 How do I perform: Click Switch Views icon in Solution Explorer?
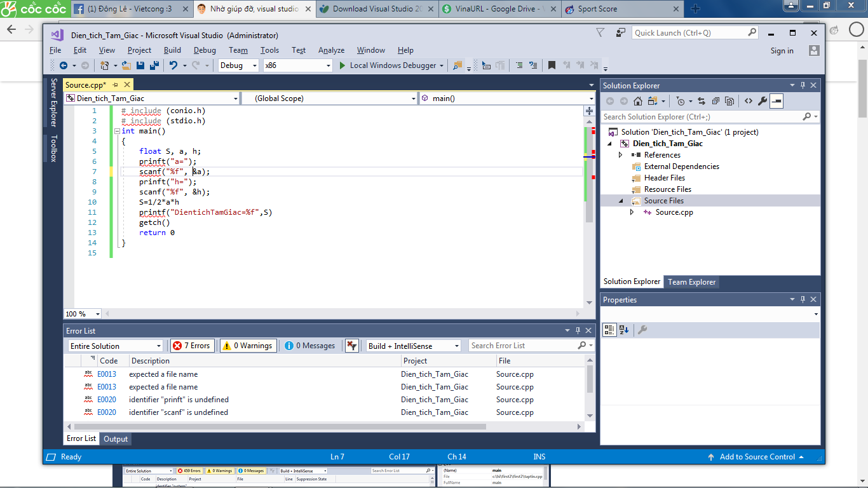(x=651, y=101)
